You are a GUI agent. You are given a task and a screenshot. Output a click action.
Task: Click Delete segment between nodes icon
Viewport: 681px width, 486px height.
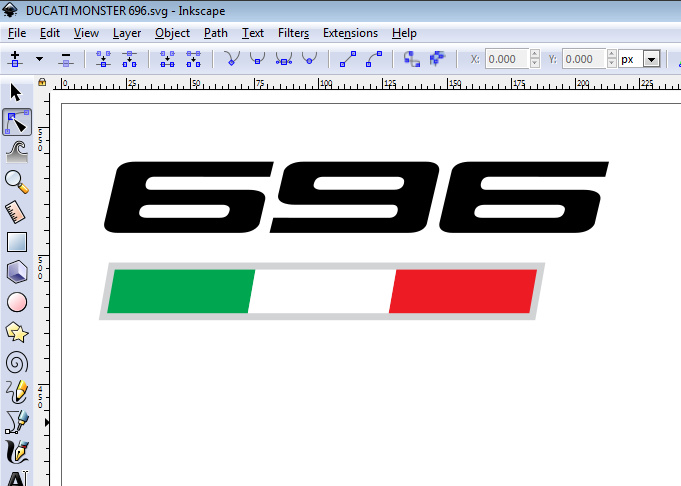click(193, 59)
